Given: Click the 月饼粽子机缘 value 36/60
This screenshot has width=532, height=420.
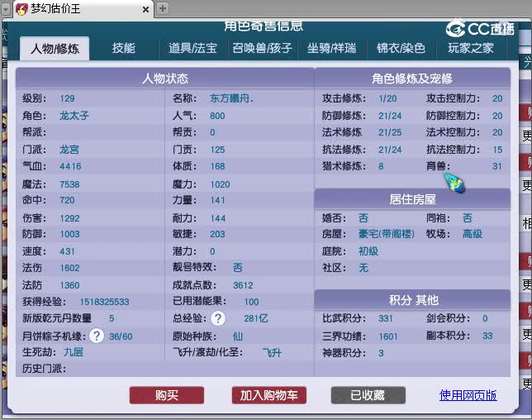Looking at the screenshot, I should (121, 336).
